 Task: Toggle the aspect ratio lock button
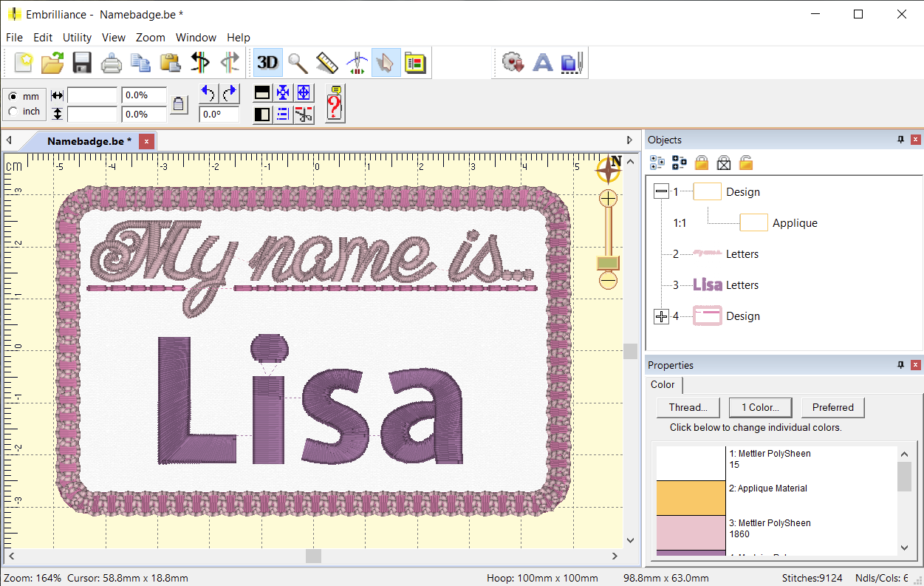point(178,104)
